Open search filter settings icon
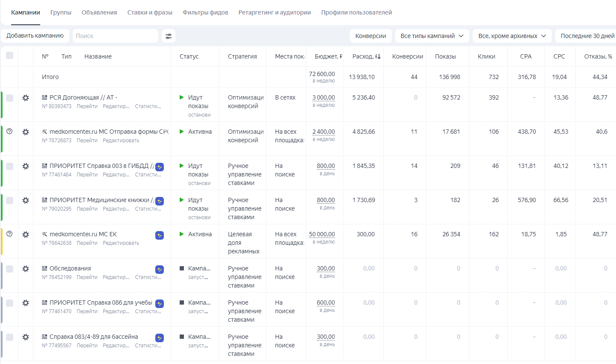Image resolution: width=616 pixels, height=364 pixels. tap(169, 36)
